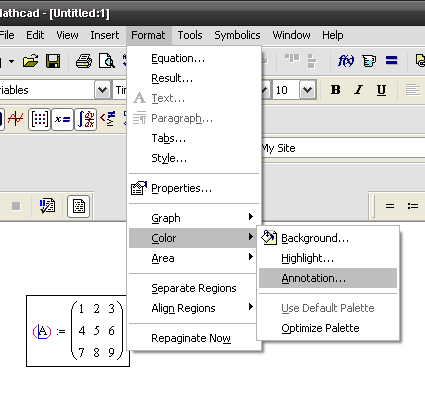Image resolution: width=425 pixels, height=393 pixels.
Task: Open the Symbolics menu
Action: coord(237,35)
